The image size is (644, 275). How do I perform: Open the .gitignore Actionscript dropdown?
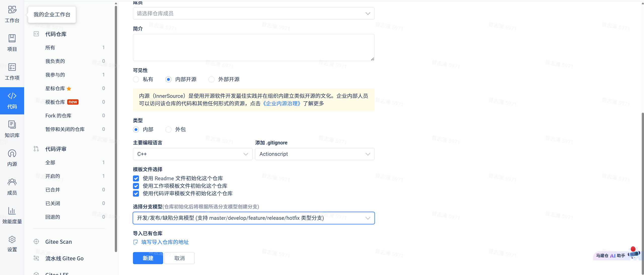[314, 154]
